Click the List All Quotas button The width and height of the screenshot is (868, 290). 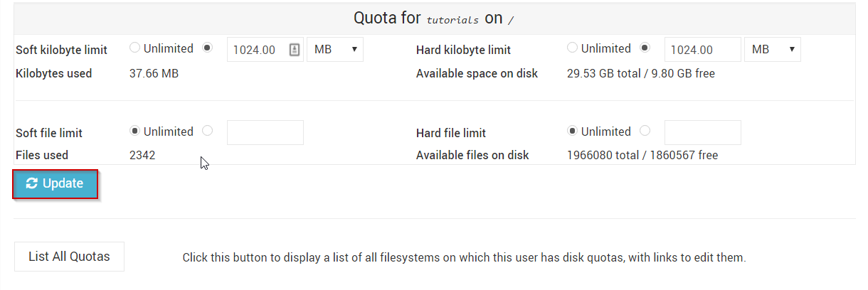pos(69,257)
